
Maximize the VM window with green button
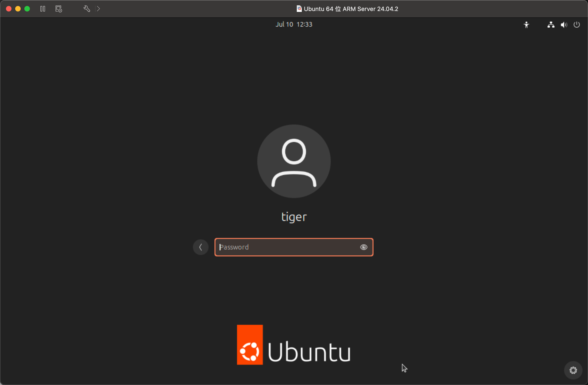pyautogui.click(x=27, y=9)
